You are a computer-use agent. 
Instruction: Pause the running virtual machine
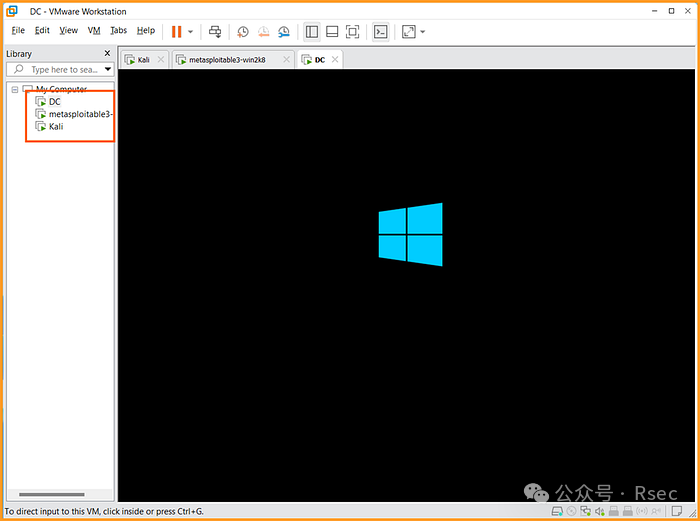(176, 32)
